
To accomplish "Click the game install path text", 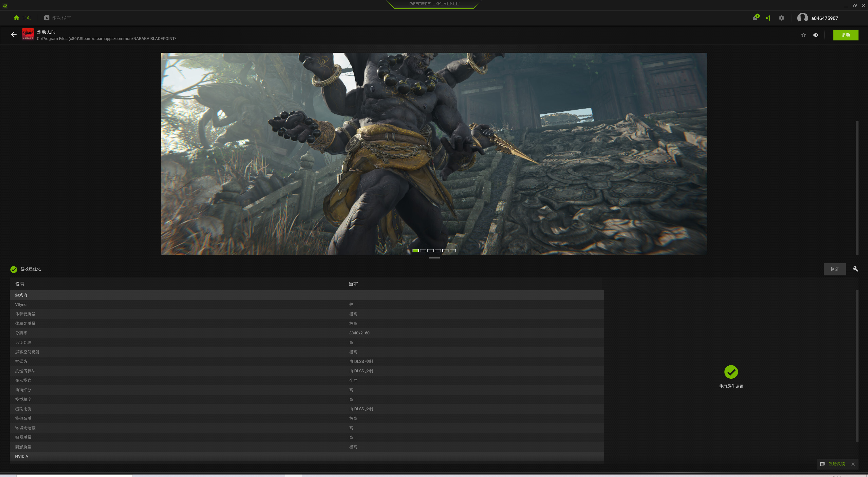I will pyautogui.click(x=106, y=38).
